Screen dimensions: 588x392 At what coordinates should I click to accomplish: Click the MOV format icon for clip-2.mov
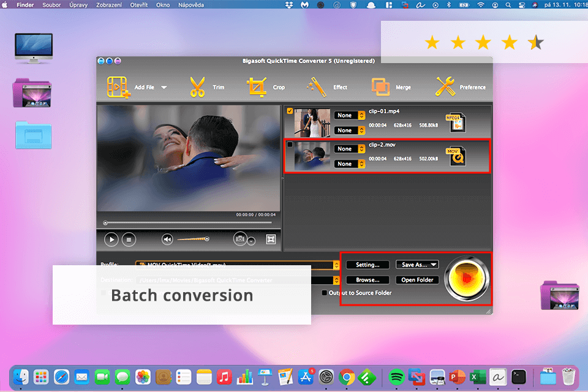pos(456,156)
